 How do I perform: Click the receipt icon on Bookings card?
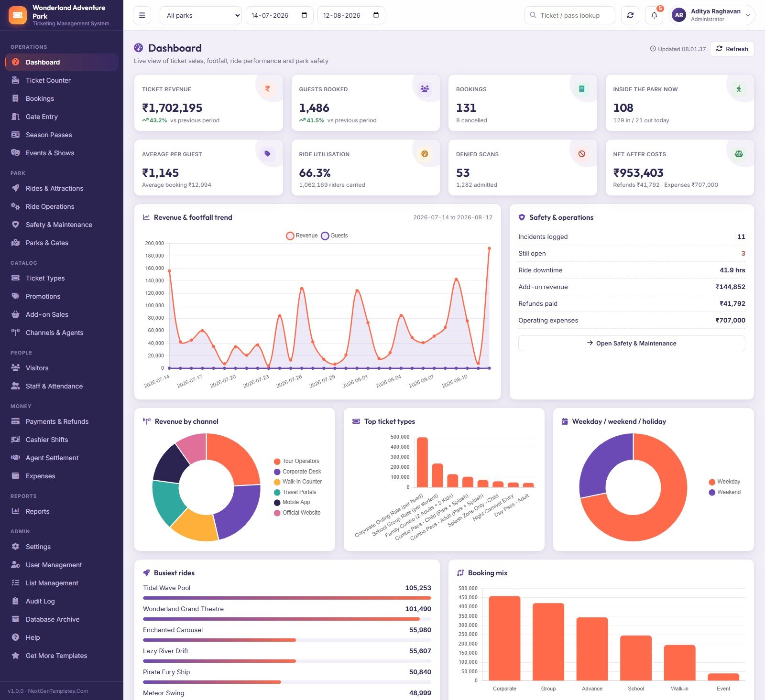(x=581, y=89)
